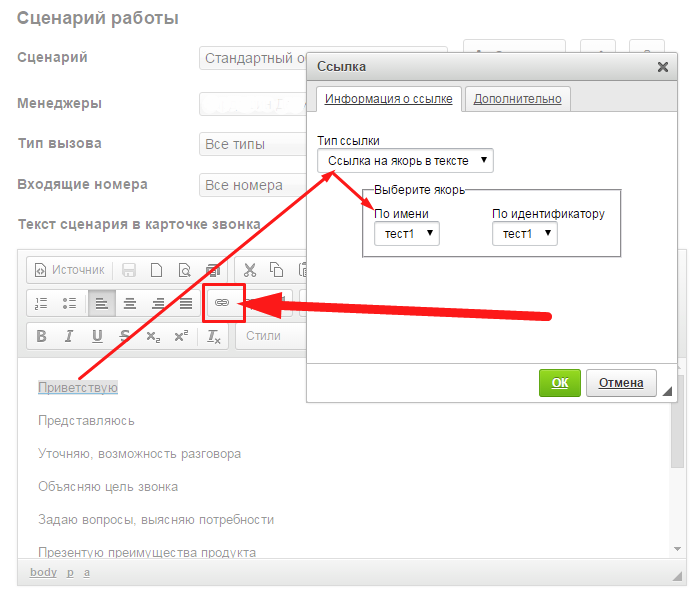Switch to Дополнительно tab
This screenshot has height=598, width=697.
tap(517, 99)
